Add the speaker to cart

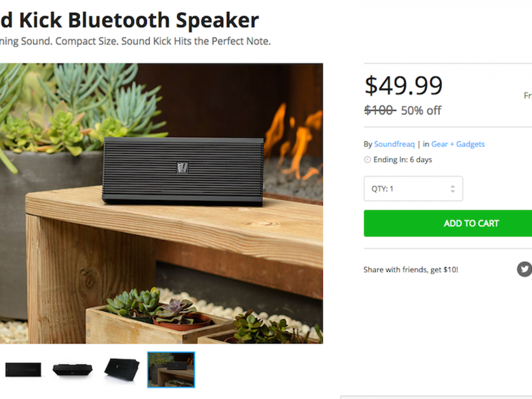448,223
